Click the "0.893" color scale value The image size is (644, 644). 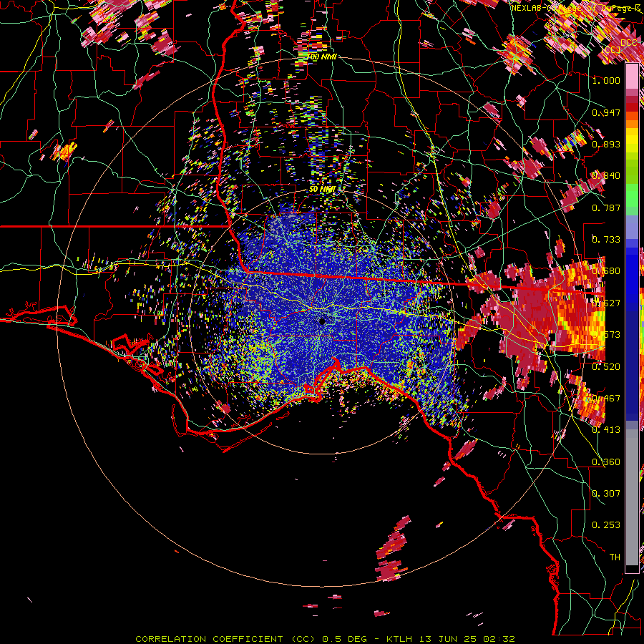(606, 144)
